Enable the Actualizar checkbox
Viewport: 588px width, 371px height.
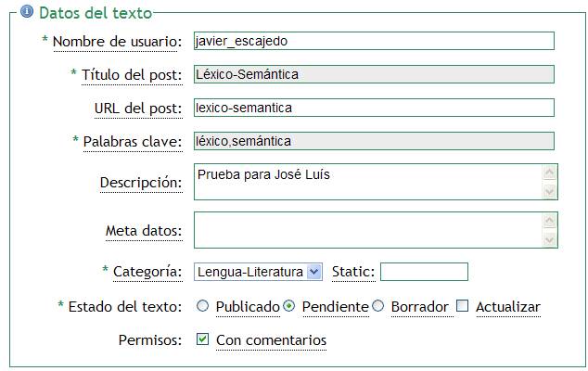tap(463, 306)
